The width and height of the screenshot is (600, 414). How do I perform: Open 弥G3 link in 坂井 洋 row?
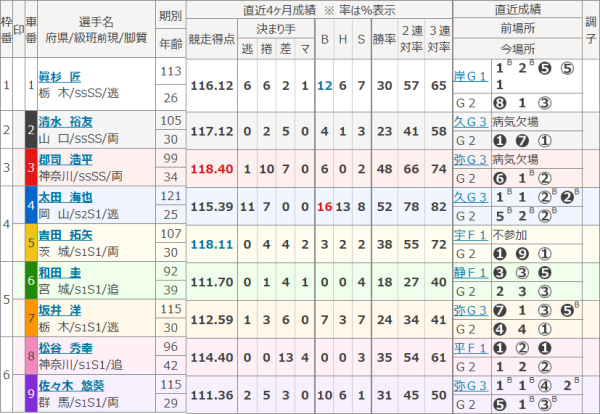coord(470,310)
